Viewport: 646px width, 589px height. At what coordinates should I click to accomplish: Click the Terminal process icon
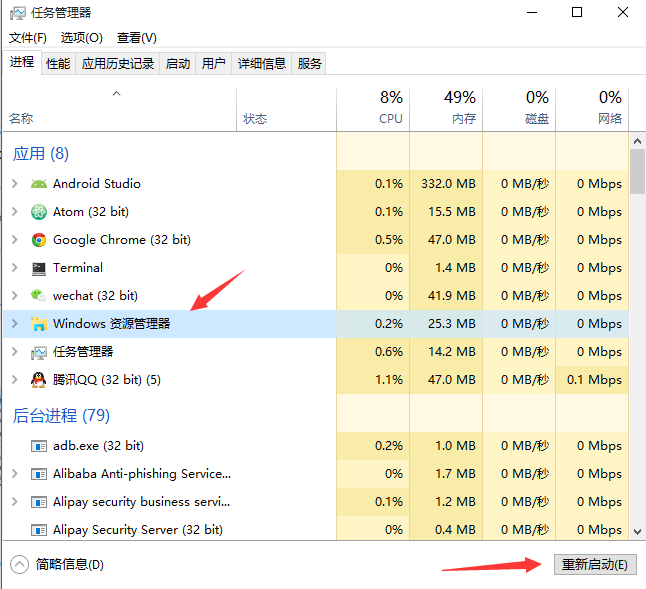pyautogui.click(x=39, y=269)
